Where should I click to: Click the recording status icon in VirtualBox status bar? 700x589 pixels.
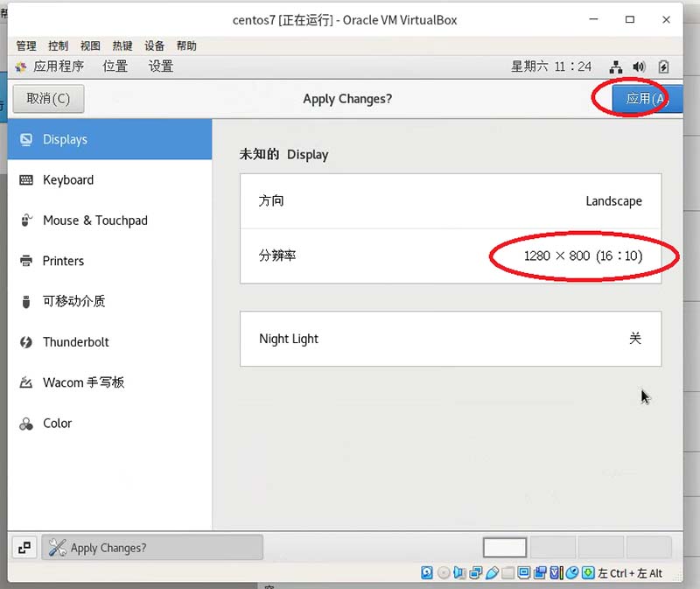click(540, 573)
